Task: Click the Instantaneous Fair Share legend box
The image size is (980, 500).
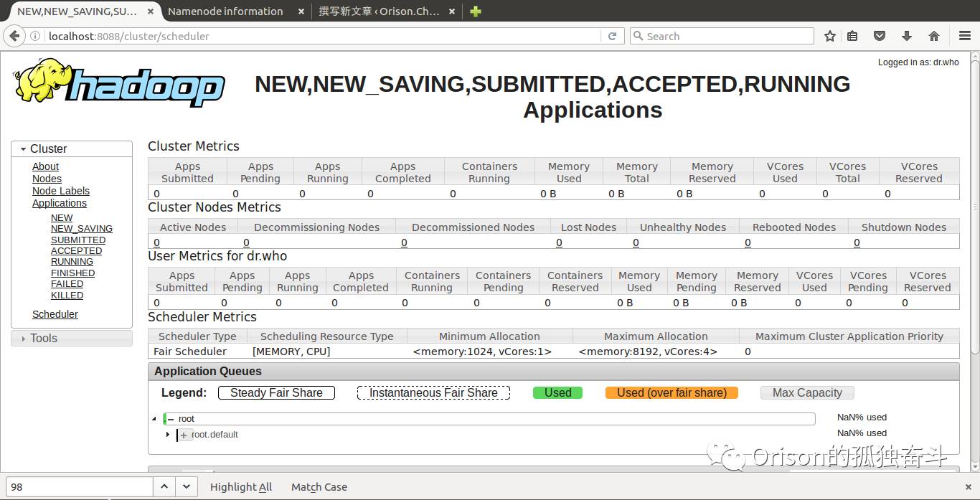Action: click(x=433, y=392)
